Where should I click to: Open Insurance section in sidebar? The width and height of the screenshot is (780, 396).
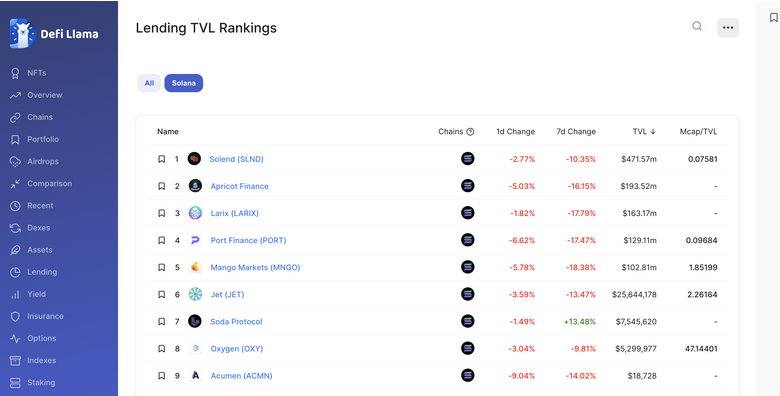[45, 316]
